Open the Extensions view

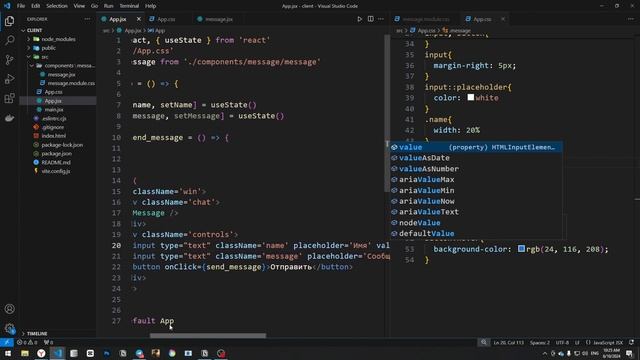pos(9,98)
